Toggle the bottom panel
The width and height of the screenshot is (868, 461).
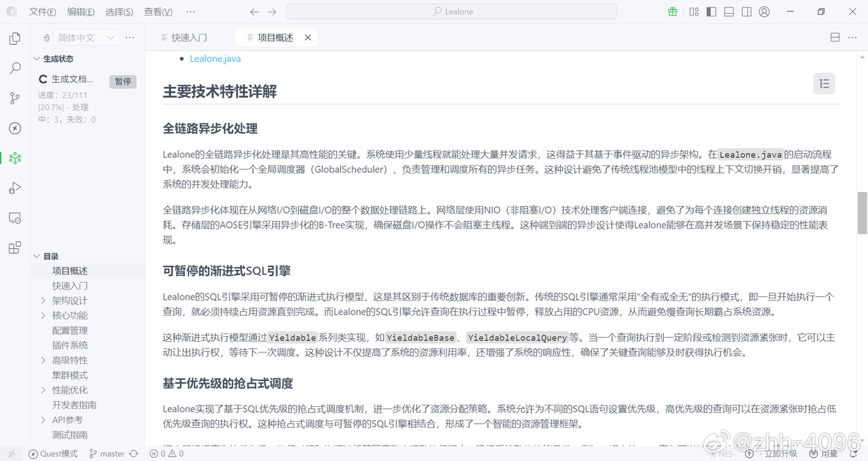click(x=729, y=12)
